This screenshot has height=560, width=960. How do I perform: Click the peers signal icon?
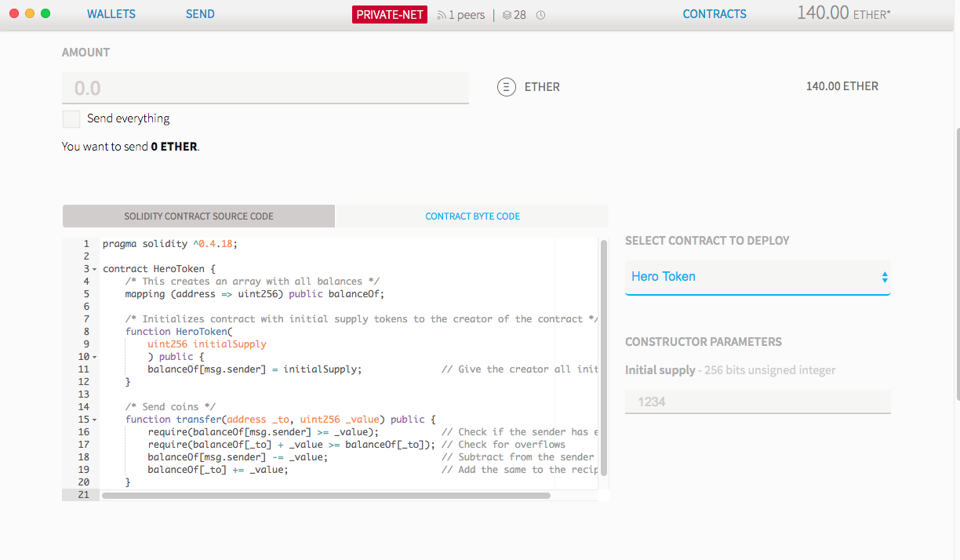442,15
